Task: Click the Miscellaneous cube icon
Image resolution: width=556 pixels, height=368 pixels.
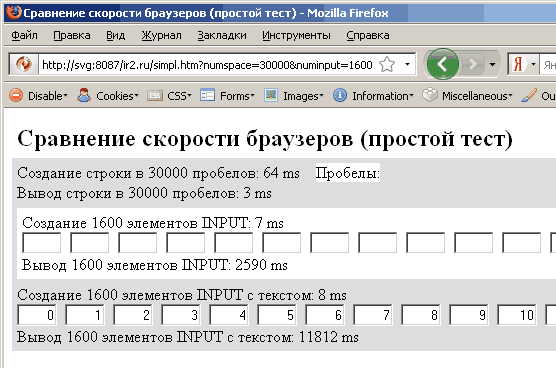Action: [x=430, y=95]
